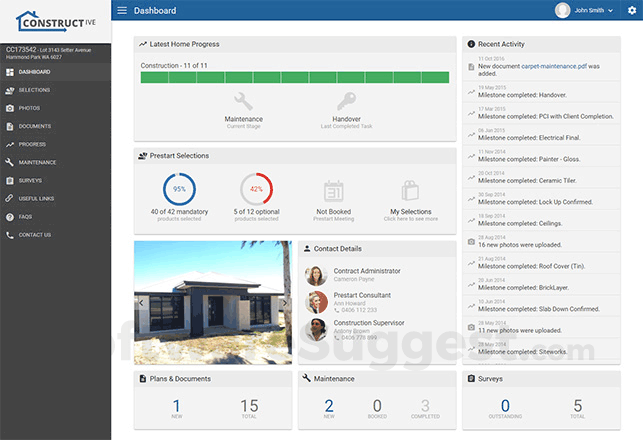Click the Prestart Meeting calendar icon
Viewport: 643px width, 440px height.
[x=335, y=191]
